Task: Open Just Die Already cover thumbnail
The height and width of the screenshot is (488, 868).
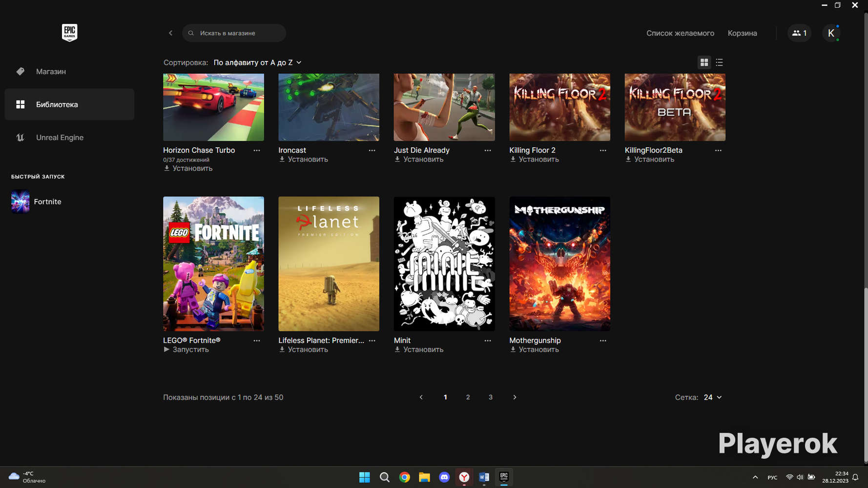Action: click(444, 107)
